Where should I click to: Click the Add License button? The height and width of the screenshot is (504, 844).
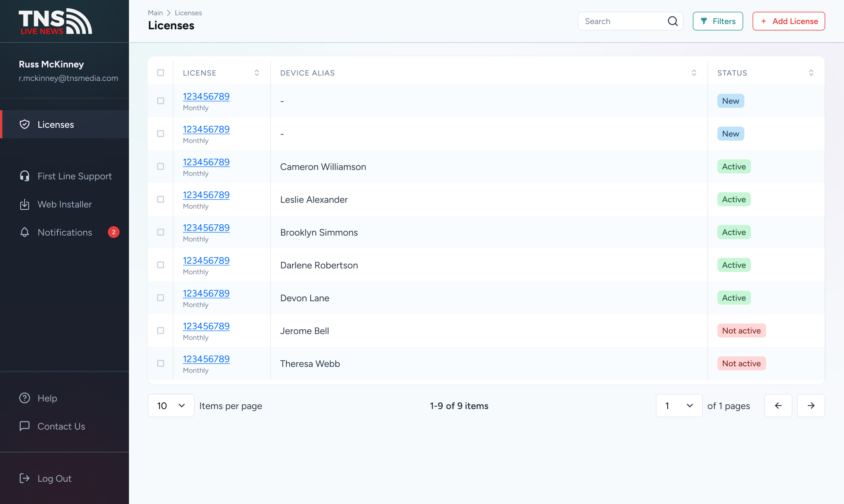[789, 21]
